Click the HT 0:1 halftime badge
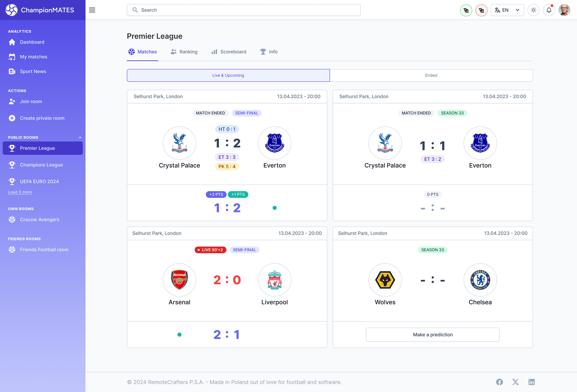 (x=227, y=129)
